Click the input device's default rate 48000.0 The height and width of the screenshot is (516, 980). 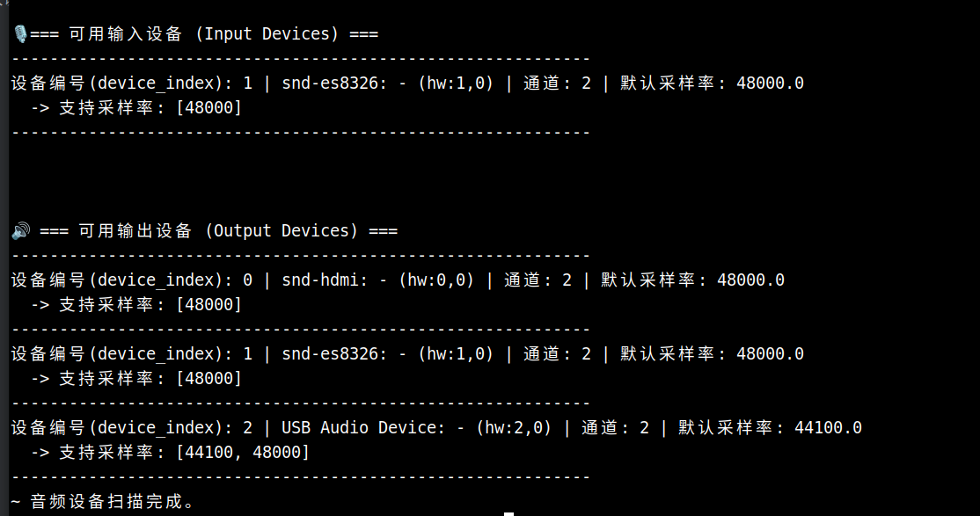(x=770, y=84)
